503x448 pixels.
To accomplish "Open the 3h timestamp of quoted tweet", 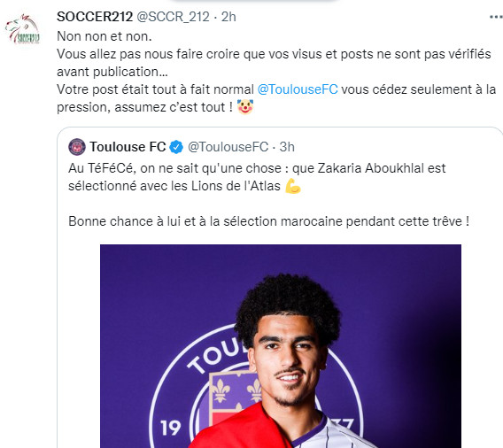I will (287, 147).
